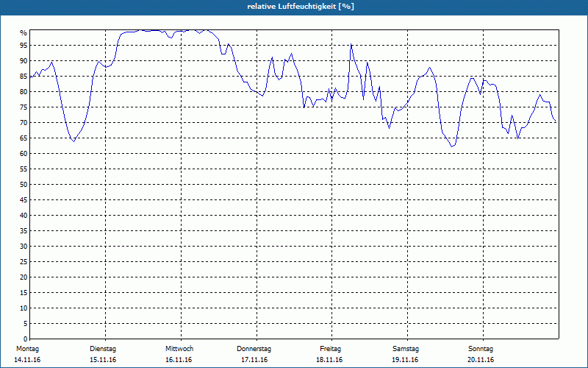The image size is (588, 368).
Task: Click the 15 y-axis tick label
Action: pyautogui.click(x=24, y=293)
